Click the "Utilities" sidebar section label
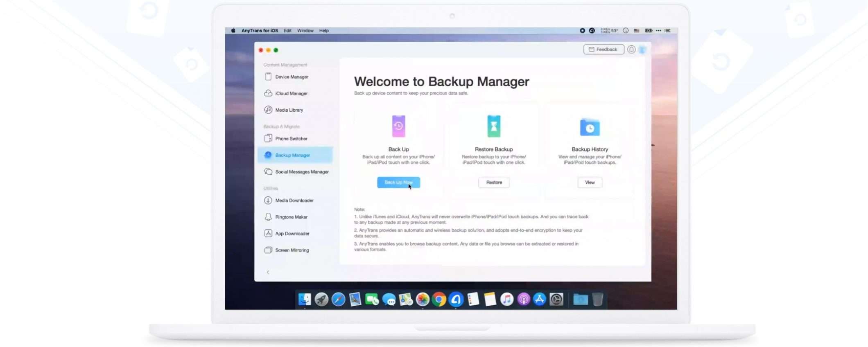This screenshot has width=868, height=347. (x=271, y=188)
